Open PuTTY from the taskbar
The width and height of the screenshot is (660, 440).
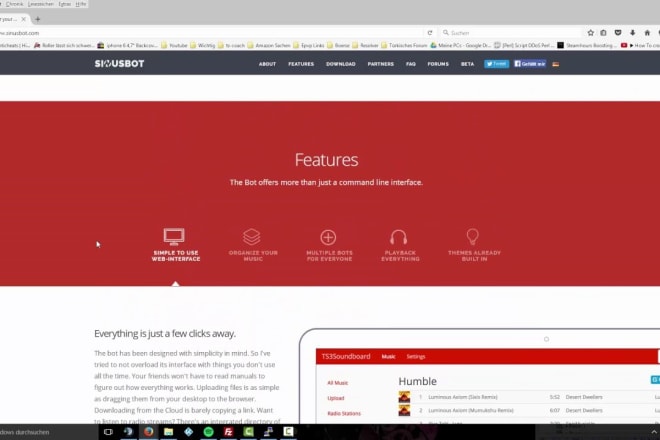pos(269,432)
